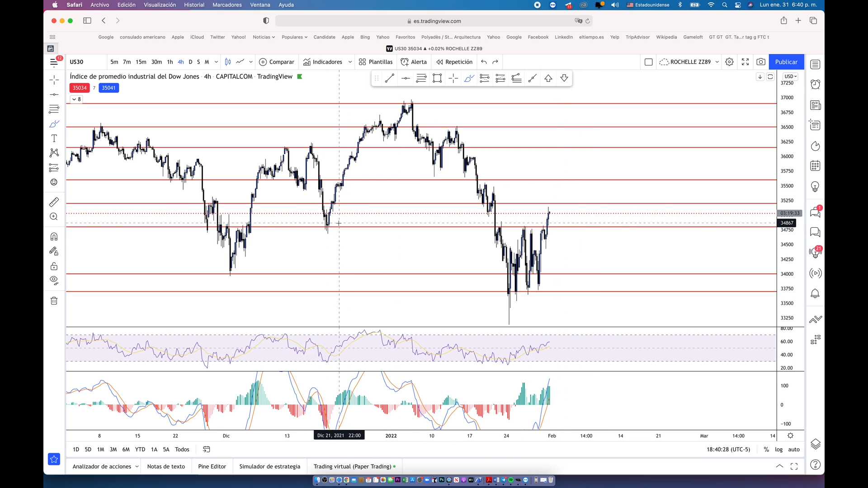Open the patterns tool in left sidebar

tap(54, 153)
